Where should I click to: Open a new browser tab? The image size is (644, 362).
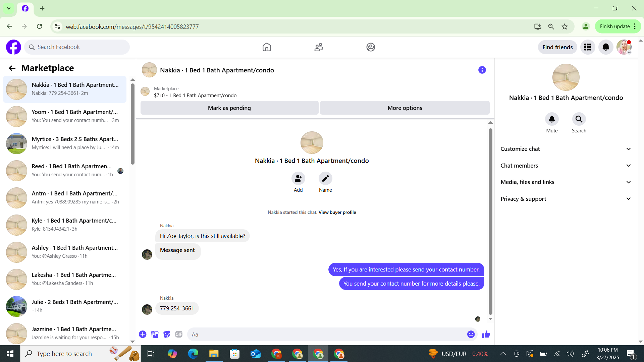click(x=42, y=8)
